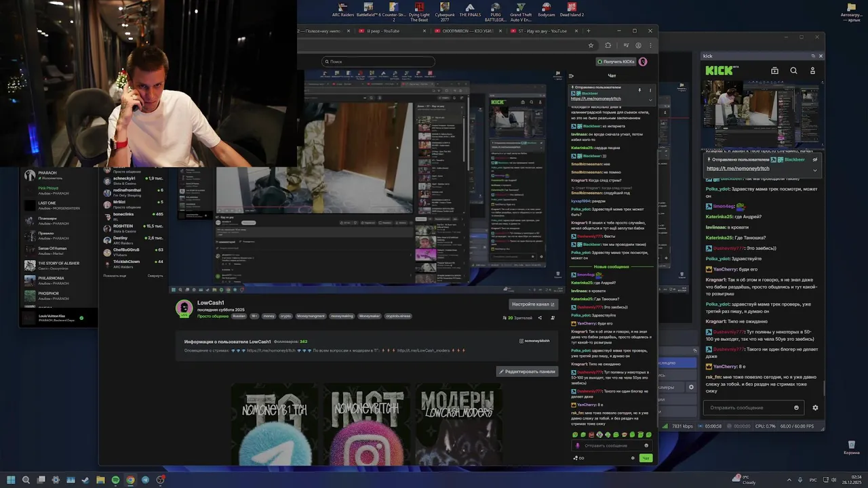
Task: Click Отправить сообщение input in browser chat
Action: (x=612, y=445)
